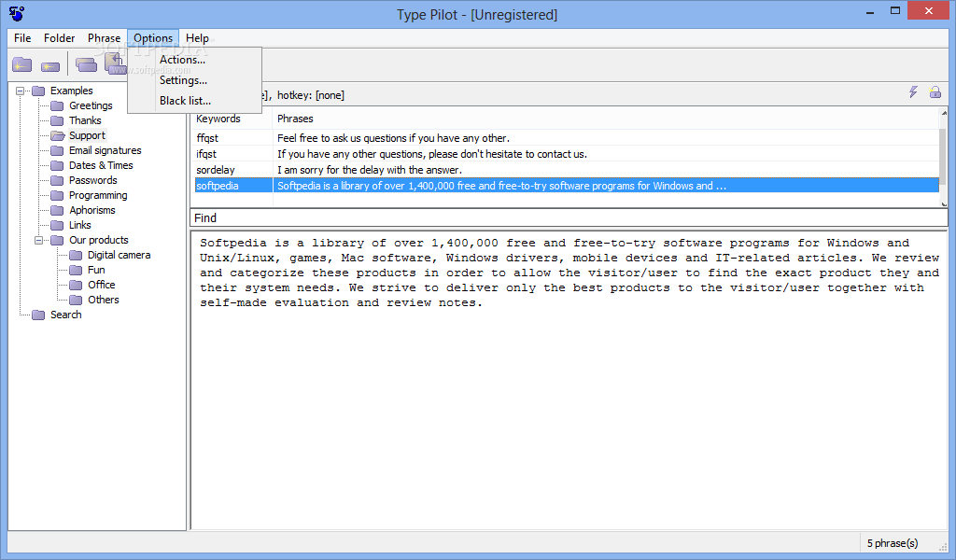Open the File menu
The height and width of the screenshot is (560, 956).
(22, 37)
